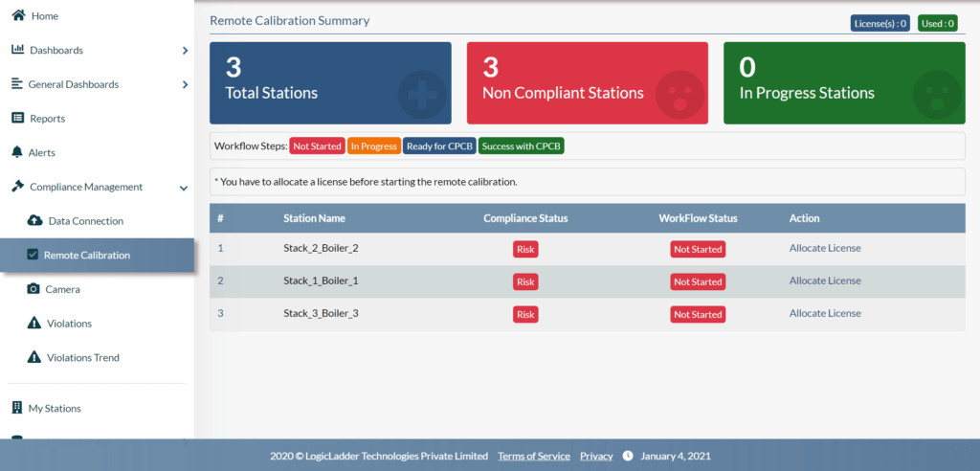Viewport: 980px width, 471px height.
Task: Click the Risk badge for Stack_3_Boiler_3
Action: pos(525,314)
